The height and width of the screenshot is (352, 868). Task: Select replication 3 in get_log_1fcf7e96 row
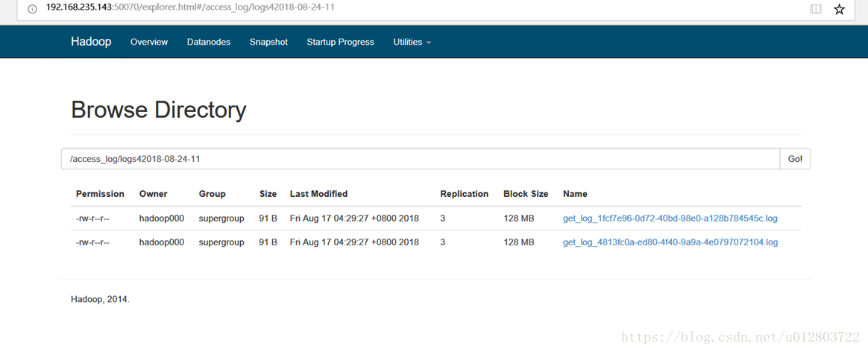(x=443, y=219)
